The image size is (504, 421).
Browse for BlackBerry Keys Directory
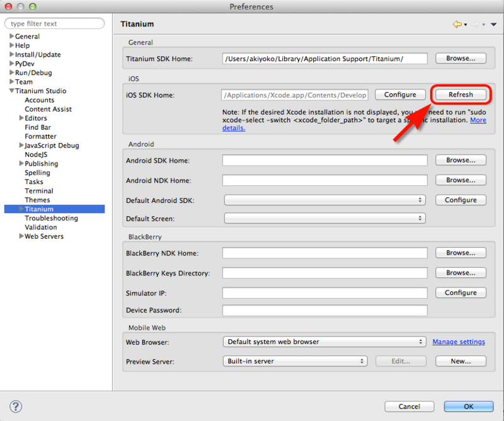coord(461,272)
